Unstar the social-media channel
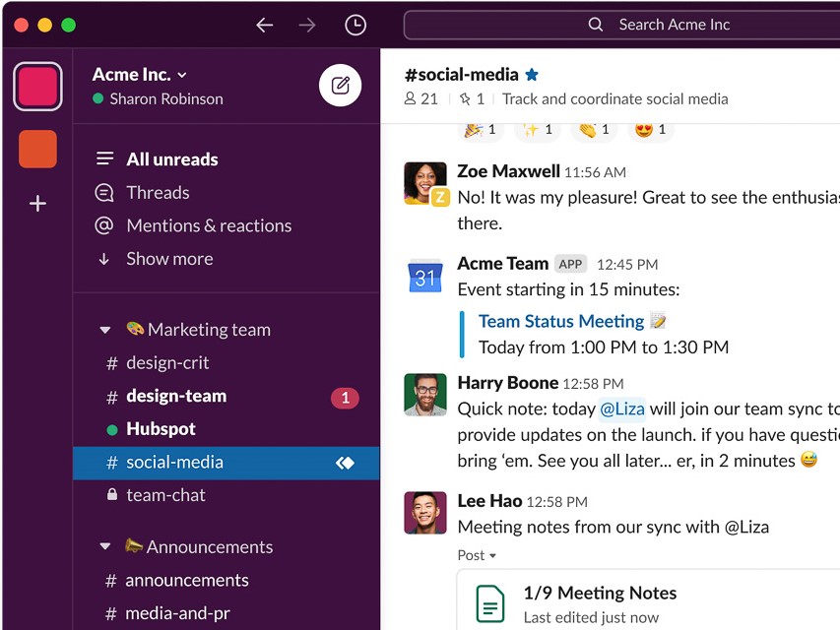Image resolution: width=840 pixels, height=630 pixels. point(531,73)
